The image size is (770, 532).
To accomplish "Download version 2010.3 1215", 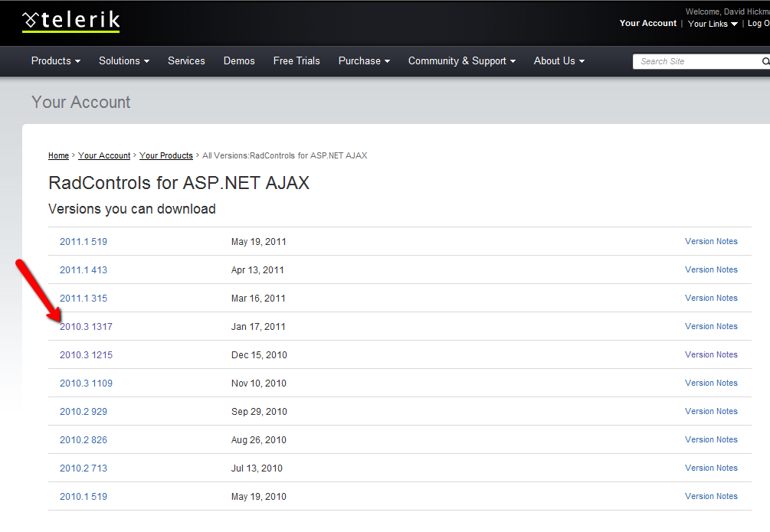I will coord(86,355).
